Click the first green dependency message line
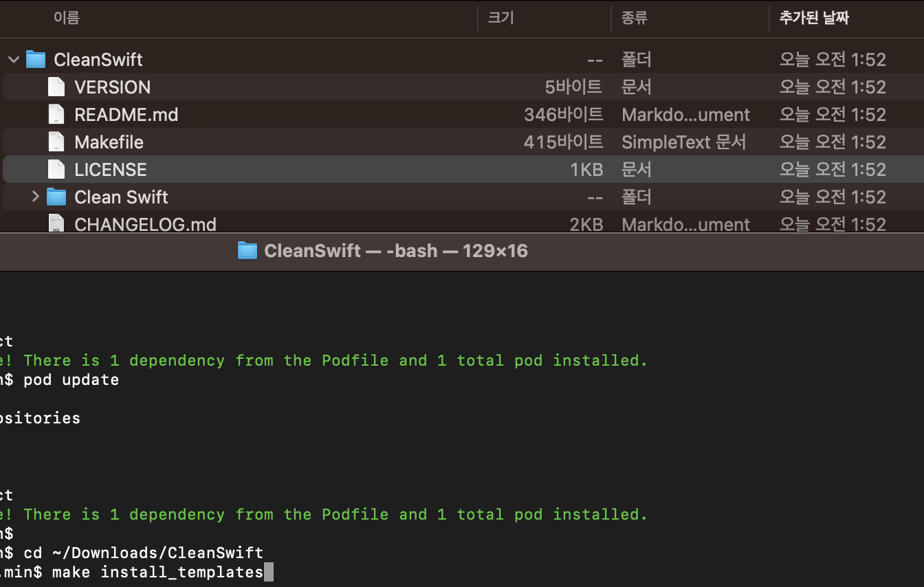The width and height of the screenshot is (924, 587). pos(324,360)
